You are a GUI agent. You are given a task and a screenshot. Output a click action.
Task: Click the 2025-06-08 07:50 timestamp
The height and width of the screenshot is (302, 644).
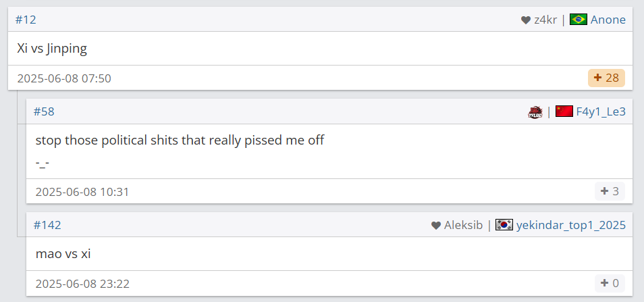pos(64,78)
